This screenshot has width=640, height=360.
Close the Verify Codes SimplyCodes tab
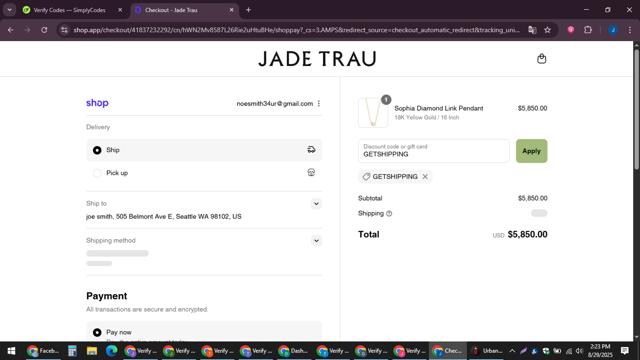tap(120, 10)
